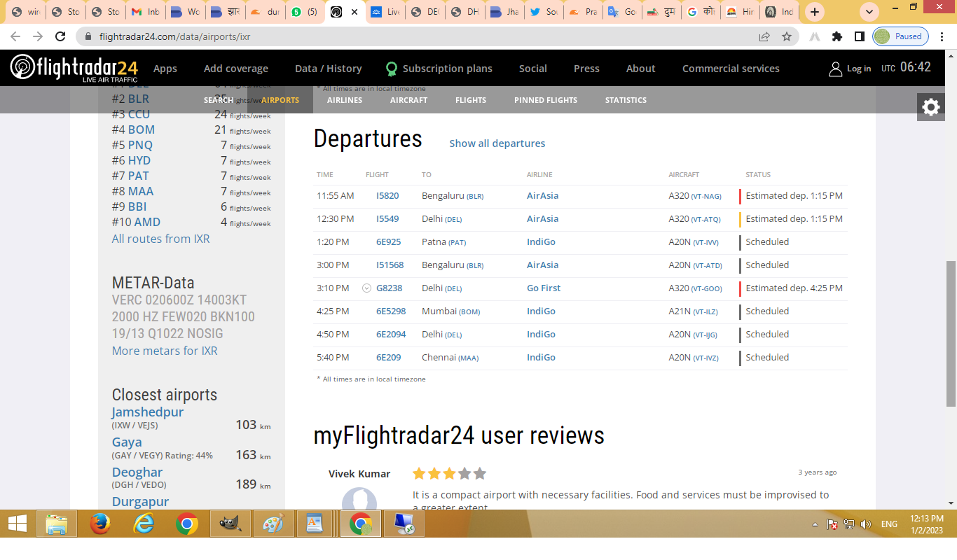This screenshot has height=560, width=957.
Task: Expand the G8238 flight row details
Action: [x=366, y=288]
